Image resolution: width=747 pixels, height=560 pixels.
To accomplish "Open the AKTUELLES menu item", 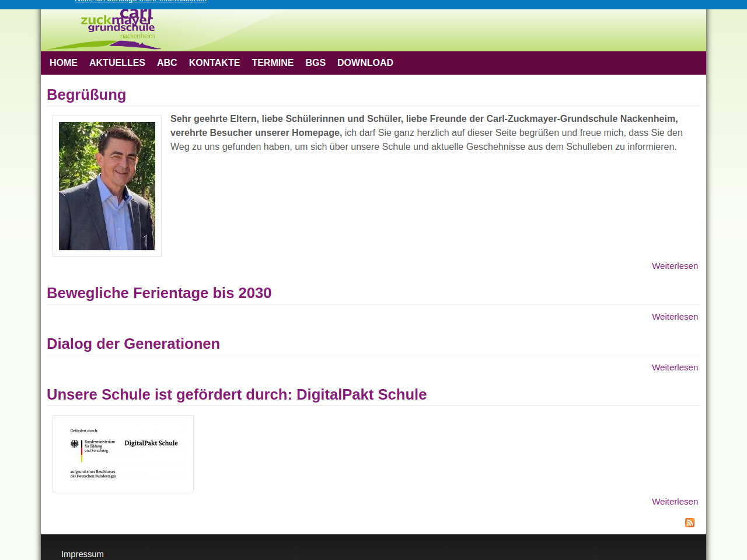I will (x=117, y=63).
